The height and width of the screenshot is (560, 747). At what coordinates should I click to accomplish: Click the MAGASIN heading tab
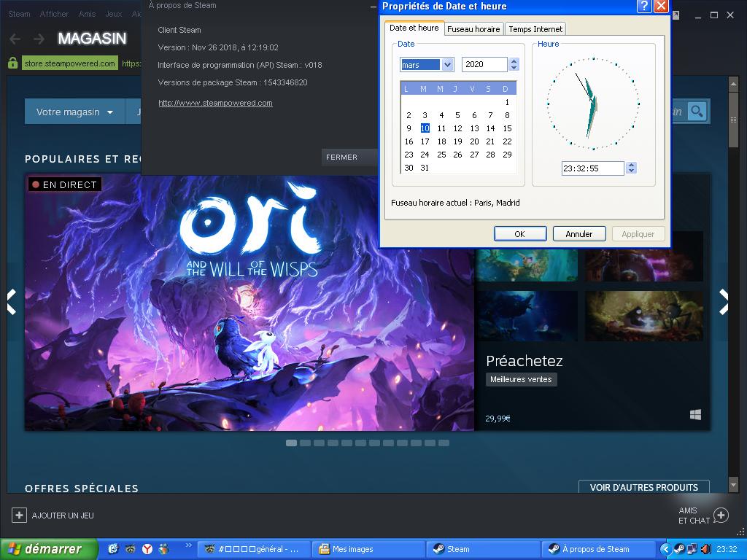[x=93, y=38]
